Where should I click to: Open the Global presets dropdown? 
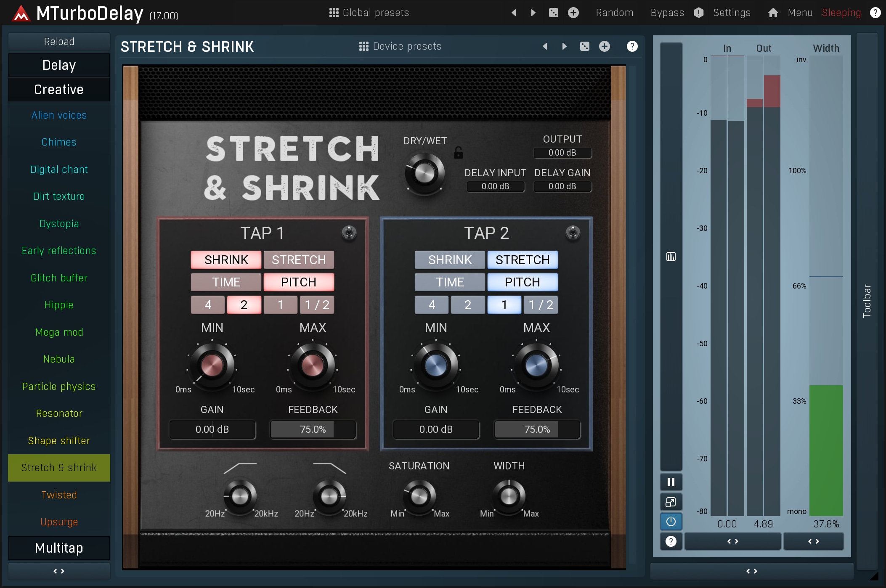point(369,13)
